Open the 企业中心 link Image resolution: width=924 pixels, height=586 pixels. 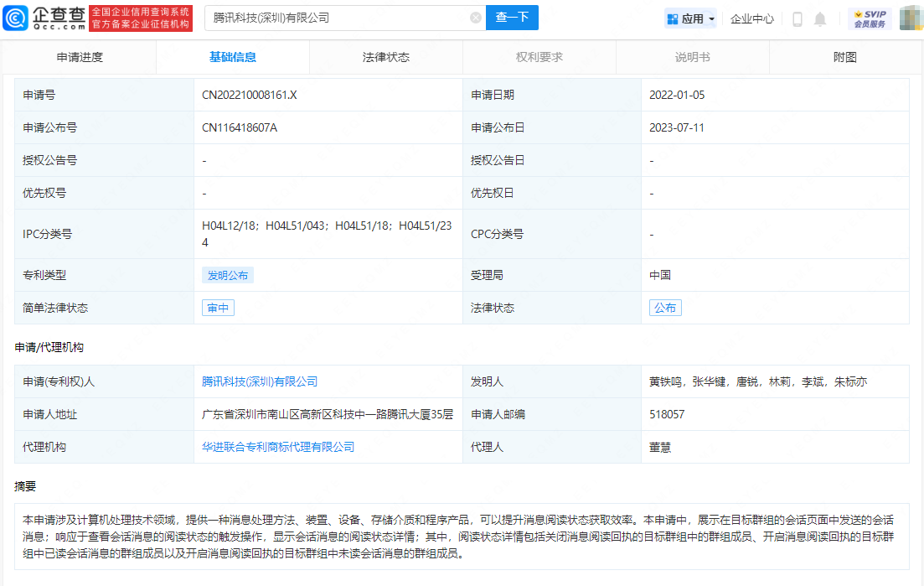click(x=752, y=19)
